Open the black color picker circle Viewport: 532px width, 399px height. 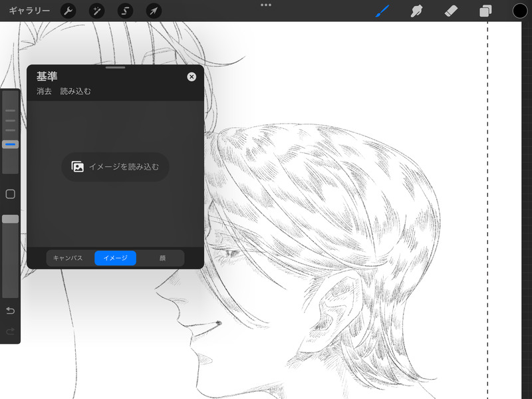pyautogui.click(x=520, y=11)
